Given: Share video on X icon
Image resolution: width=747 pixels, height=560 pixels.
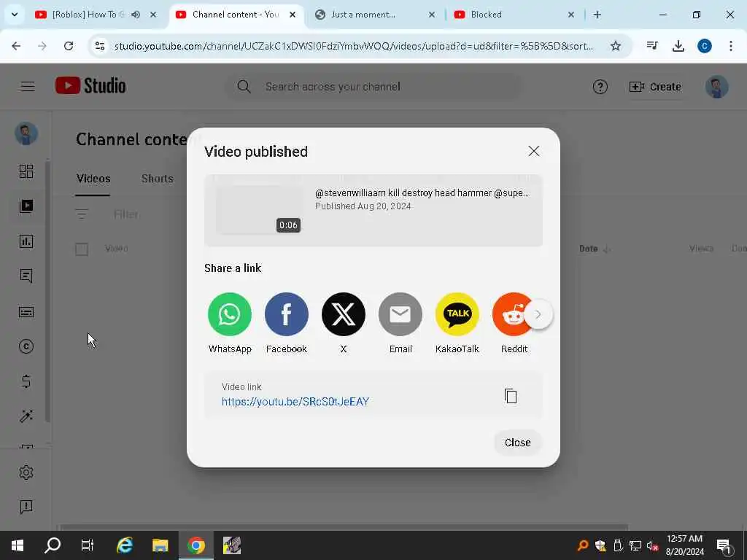Looking at the screenshot, I should click(344, 314).
